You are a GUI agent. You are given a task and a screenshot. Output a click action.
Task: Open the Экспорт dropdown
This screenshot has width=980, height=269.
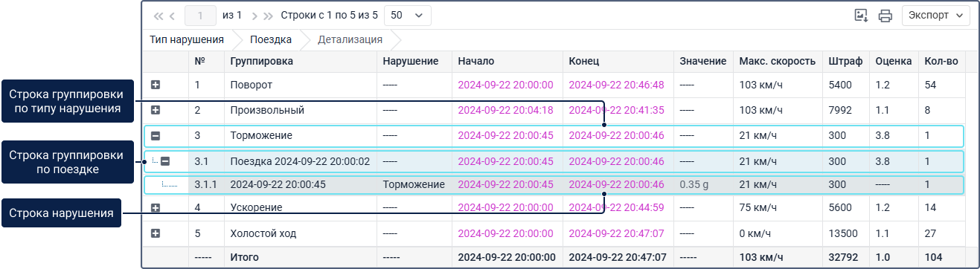[935, 15]
